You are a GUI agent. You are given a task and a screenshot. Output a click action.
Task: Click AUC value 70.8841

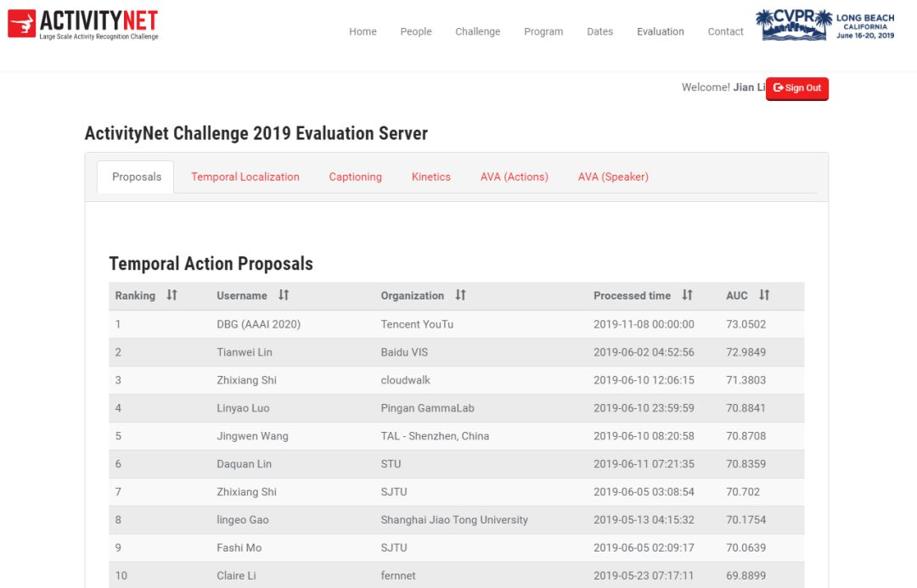tap(745, 409)
